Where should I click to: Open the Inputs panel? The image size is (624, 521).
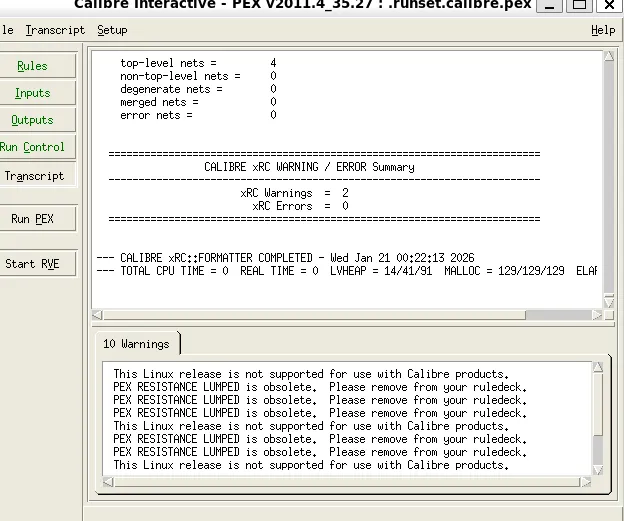(33, 93)
